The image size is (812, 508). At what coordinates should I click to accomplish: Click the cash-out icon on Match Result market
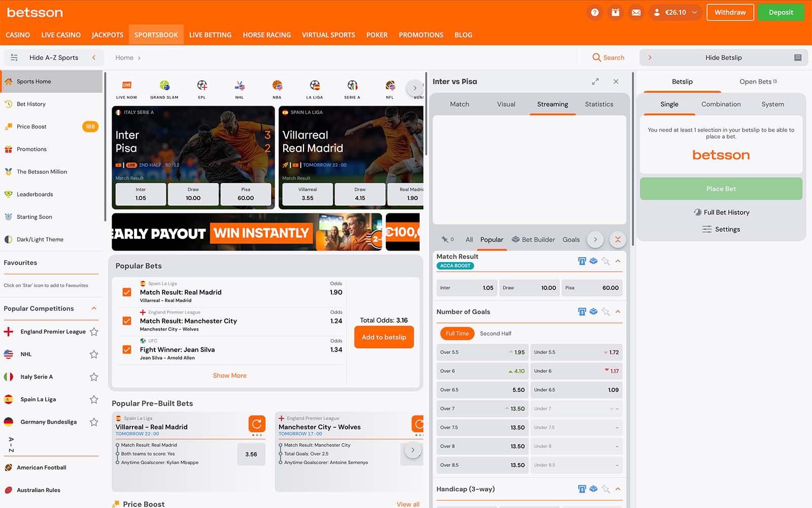coord(582,261)
